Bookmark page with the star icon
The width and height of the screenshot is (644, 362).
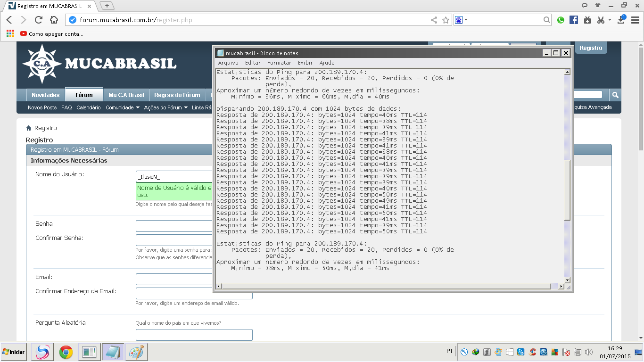pos(446,20)
